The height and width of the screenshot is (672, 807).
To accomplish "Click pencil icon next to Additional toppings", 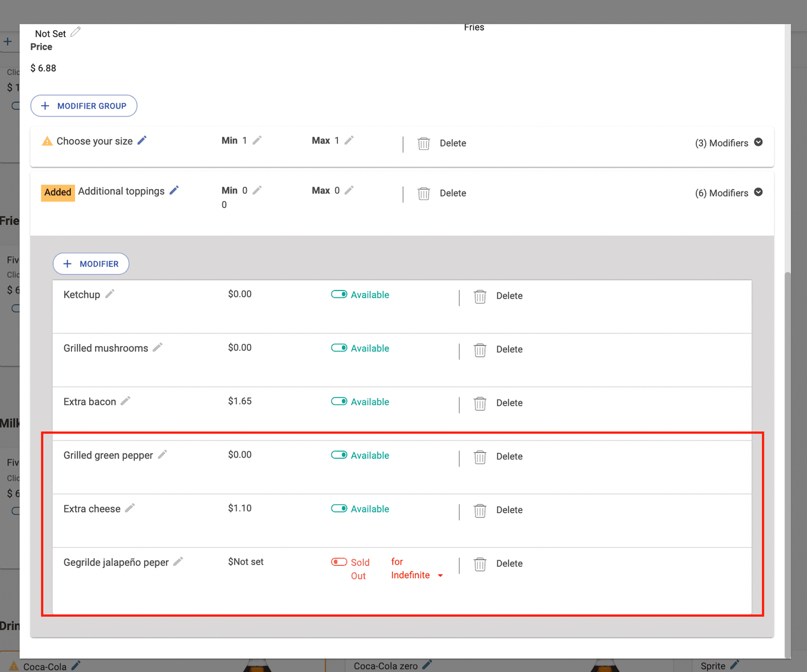I will [x=174, y=191].
